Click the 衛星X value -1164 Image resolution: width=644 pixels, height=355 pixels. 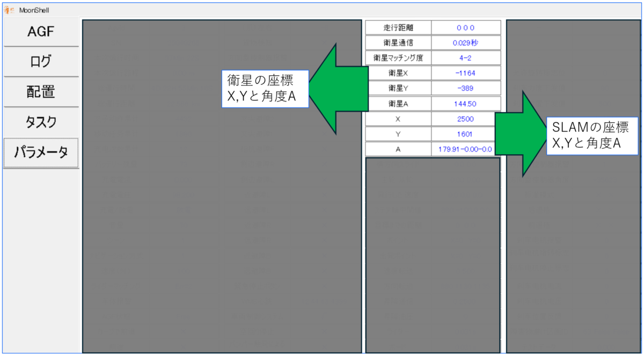coord(465,73)
